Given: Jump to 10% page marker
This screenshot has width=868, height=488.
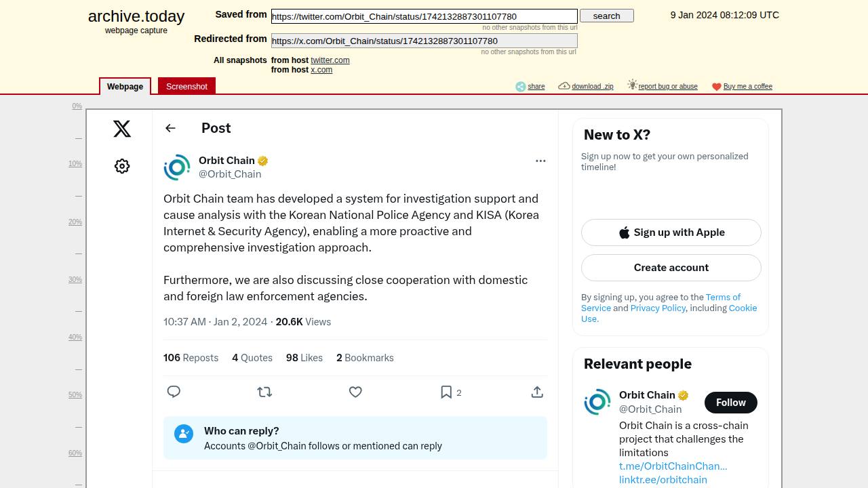Looking at the screenshot, I should [75, 164].
